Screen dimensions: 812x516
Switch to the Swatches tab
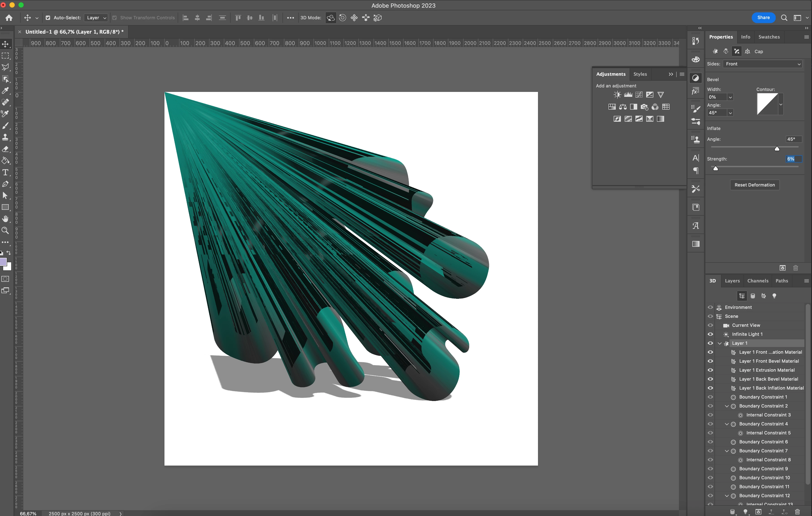pyautogui.click(x=769, y=37)
